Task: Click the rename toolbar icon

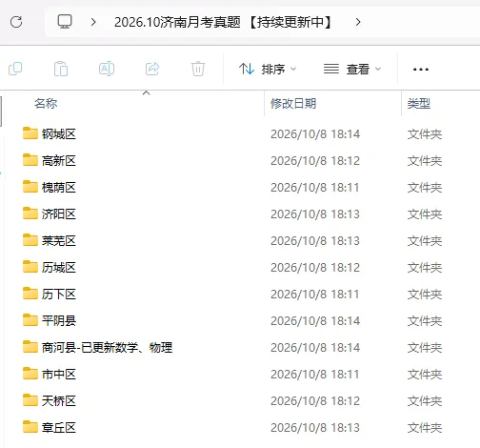Action: tap(107, 69)
